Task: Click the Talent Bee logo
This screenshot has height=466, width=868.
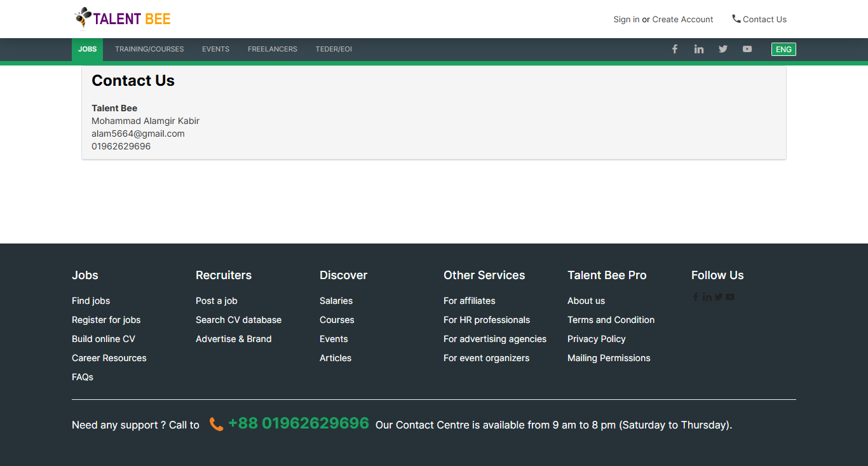Action: click(123, 18)
